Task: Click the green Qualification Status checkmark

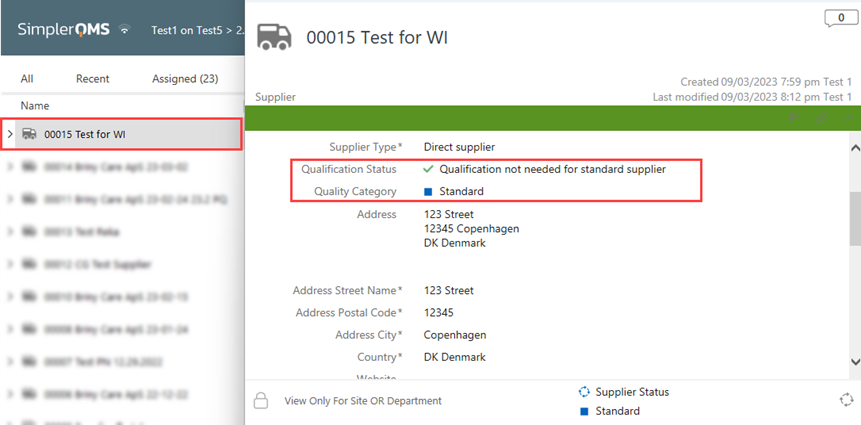Action: pyautogui.click(x=428, y=169)
